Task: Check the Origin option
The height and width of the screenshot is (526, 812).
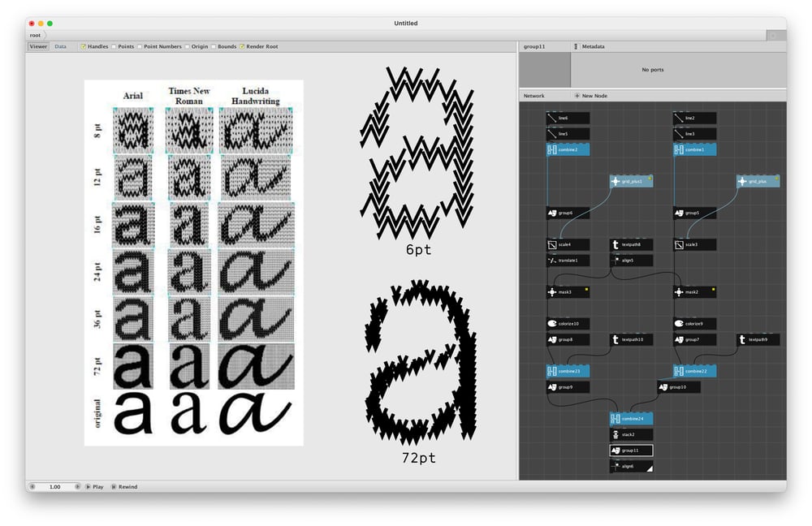Action: pos(187,46)
